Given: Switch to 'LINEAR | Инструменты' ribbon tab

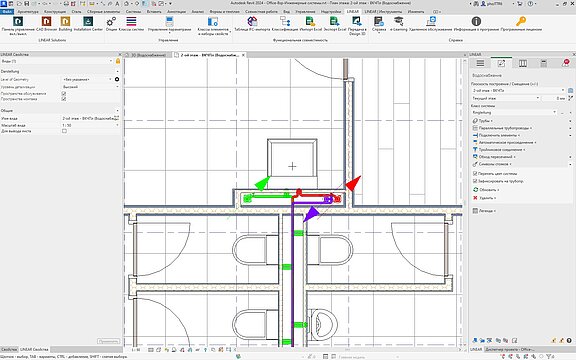Looking at the screenshot, I should click(383, 12).
